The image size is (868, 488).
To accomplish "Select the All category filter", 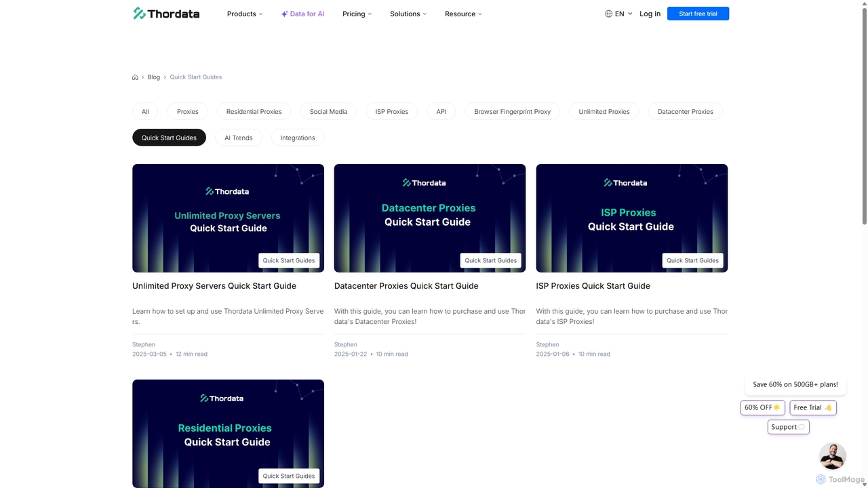I will [145, 111].
